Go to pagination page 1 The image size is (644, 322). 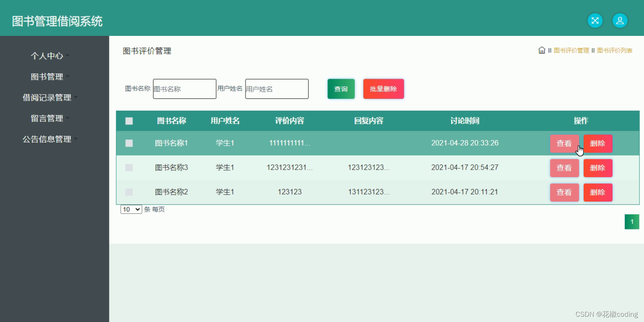pos(632,222)
